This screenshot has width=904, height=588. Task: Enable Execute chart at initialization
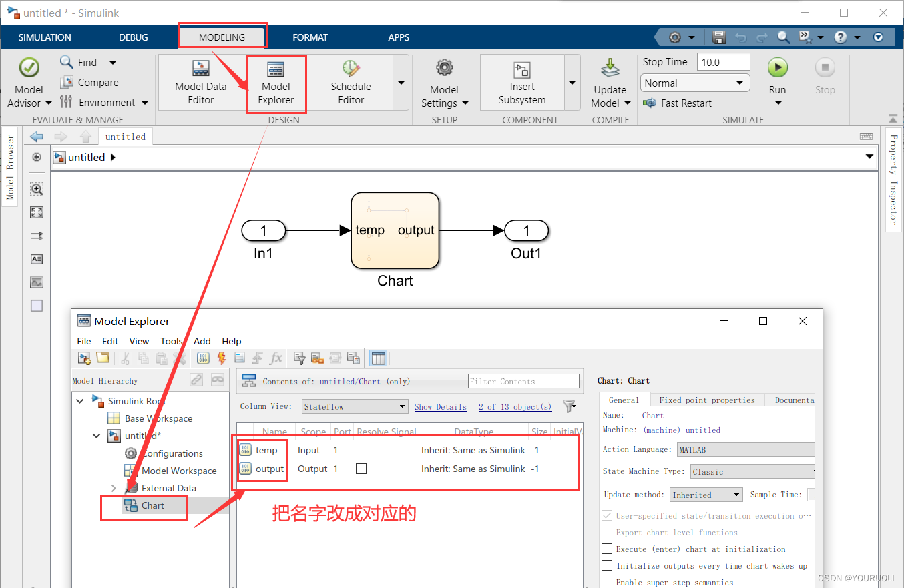pyautogui.click(x=607, y=549)
